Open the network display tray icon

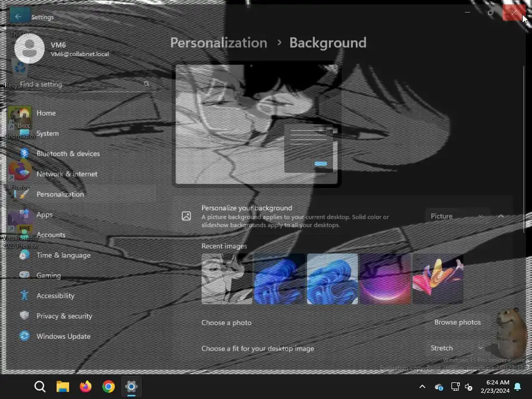coord(455,387)
